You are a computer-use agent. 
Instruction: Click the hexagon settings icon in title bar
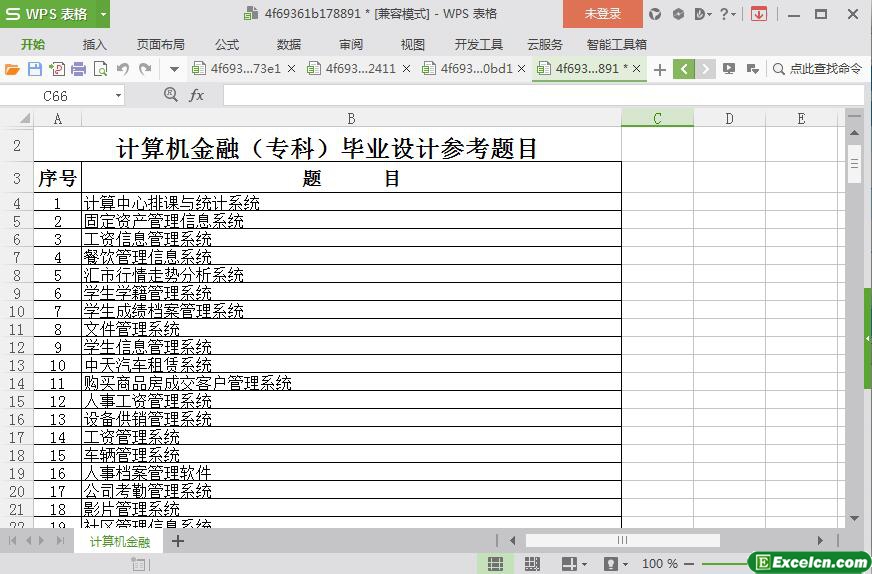(678, 14)
